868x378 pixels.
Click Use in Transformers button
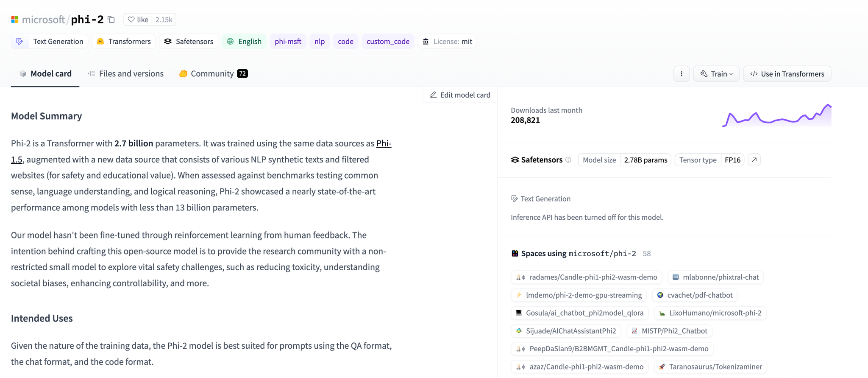point(787,74)
